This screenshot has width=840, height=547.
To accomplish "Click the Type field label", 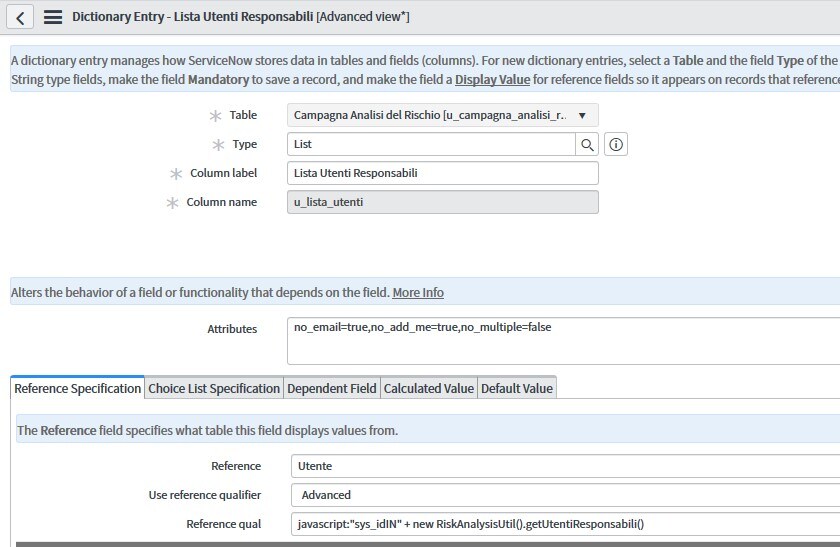I will (x=244, y=145).
